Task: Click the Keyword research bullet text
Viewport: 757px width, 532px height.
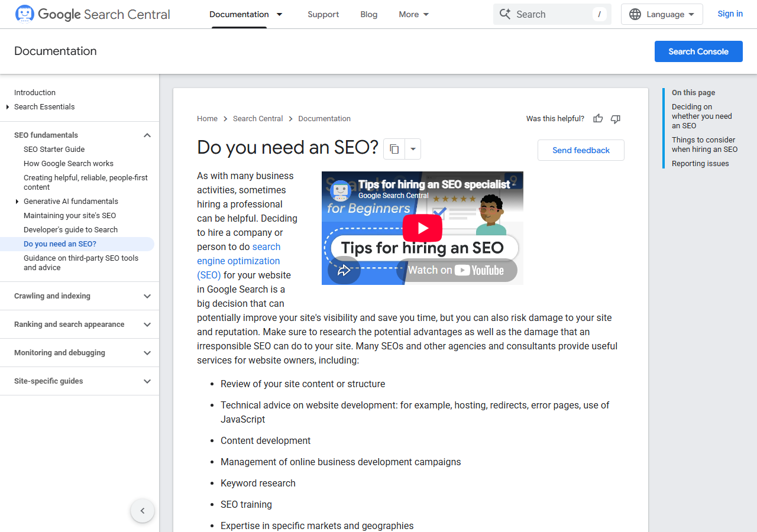Action: point(258,484)
